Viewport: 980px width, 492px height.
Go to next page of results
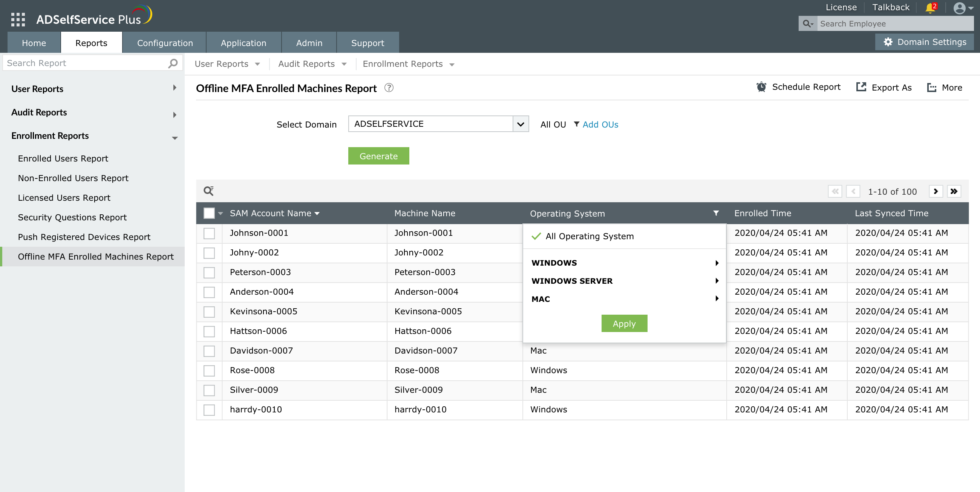pos(936,191)
